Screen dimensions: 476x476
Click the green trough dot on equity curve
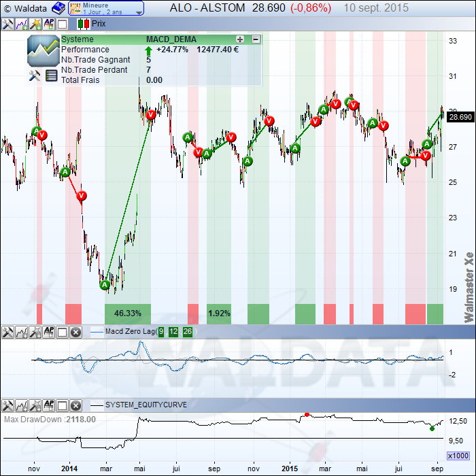tap(432, 428)
